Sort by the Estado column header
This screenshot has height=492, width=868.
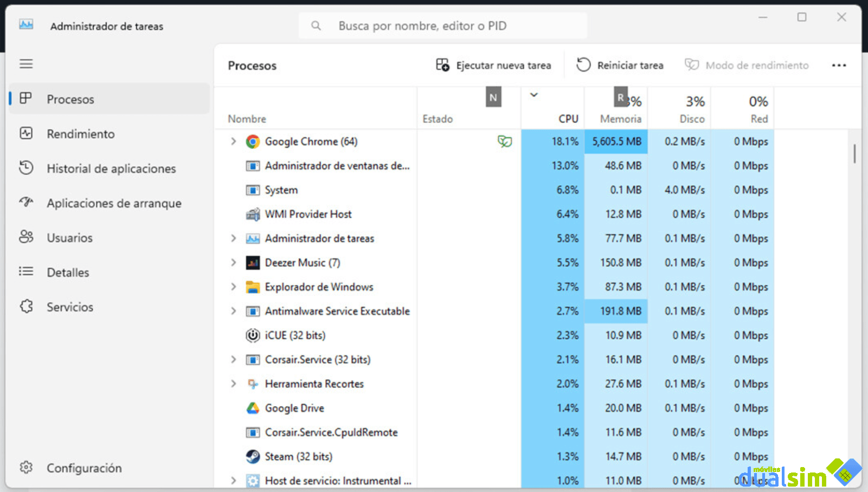pyautogui.click(x=469, y=108)
